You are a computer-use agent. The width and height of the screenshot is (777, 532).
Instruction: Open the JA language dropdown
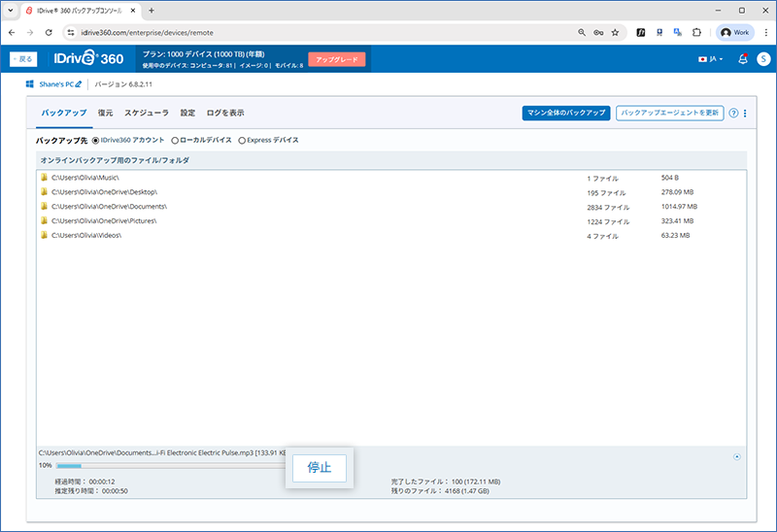pos(710,59)
